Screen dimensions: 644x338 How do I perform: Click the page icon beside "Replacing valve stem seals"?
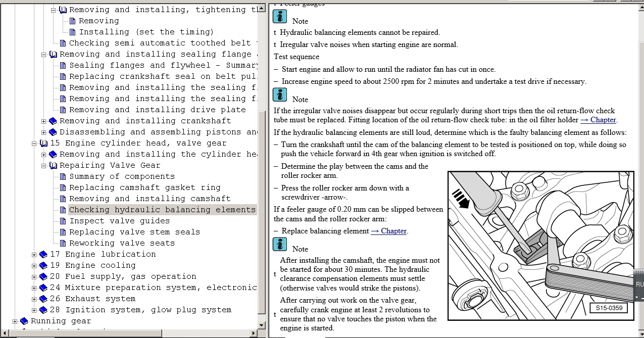point(63,232)
